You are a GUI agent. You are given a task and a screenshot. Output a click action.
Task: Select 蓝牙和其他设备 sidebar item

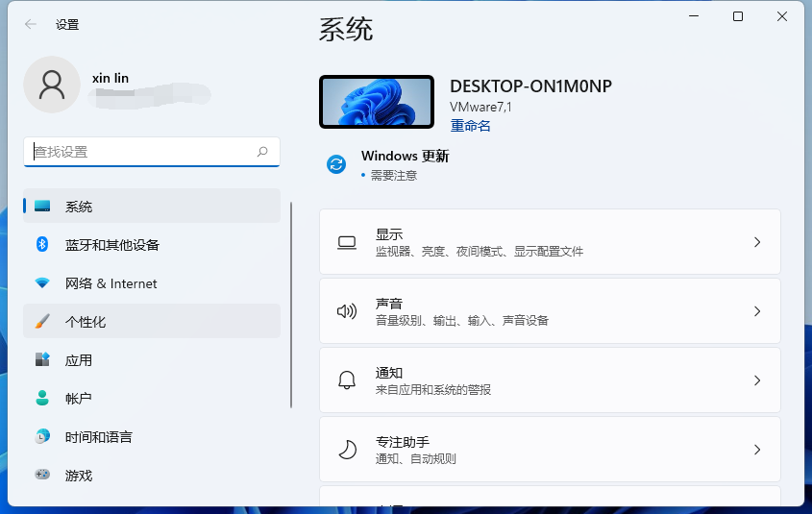pyautogui.click(x=152, y=245)
